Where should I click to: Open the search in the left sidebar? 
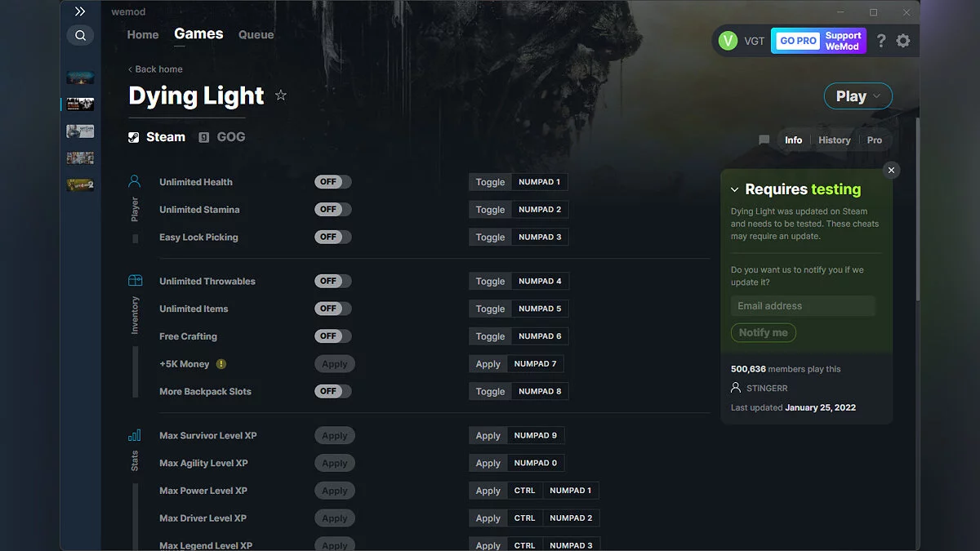[x=80, y=35]
